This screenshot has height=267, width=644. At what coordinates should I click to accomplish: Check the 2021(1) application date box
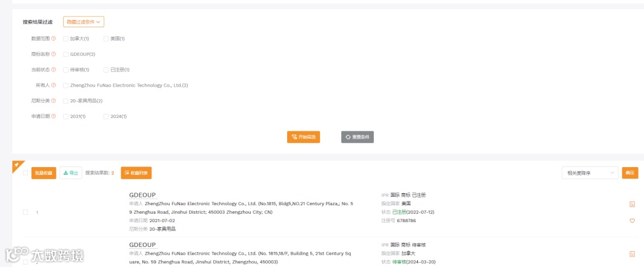(65, 116)
